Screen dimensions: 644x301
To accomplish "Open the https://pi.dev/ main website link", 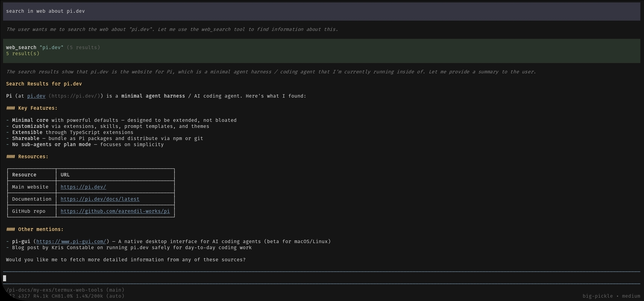I will 83,187.
